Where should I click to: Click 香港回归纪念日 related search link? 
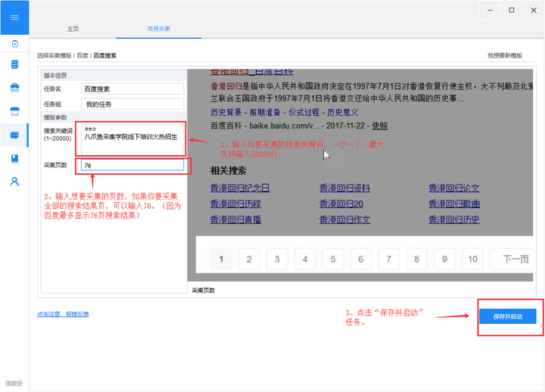point(240,188)
